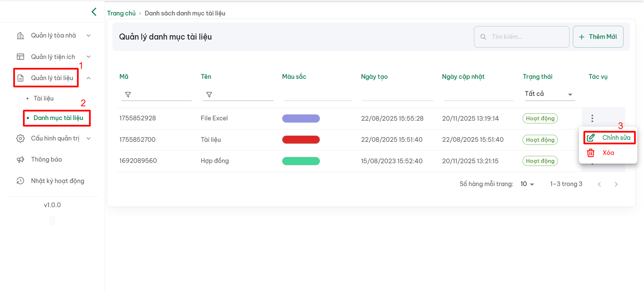Click the history icon for Nhật ký hoạt động
This screenshot has height=293, width=644.
pos(20,181)
